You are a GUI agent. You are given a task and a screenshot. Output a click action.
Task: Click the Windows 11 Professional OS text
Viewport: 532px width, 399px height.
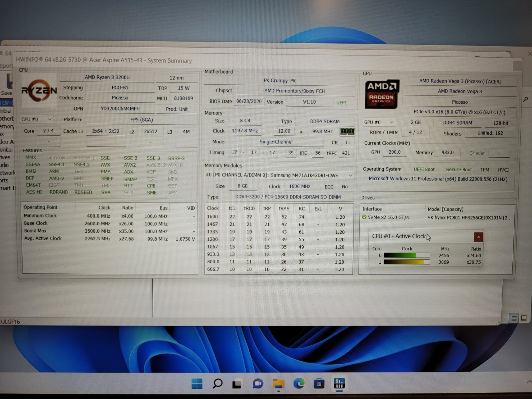click(438, 179)
